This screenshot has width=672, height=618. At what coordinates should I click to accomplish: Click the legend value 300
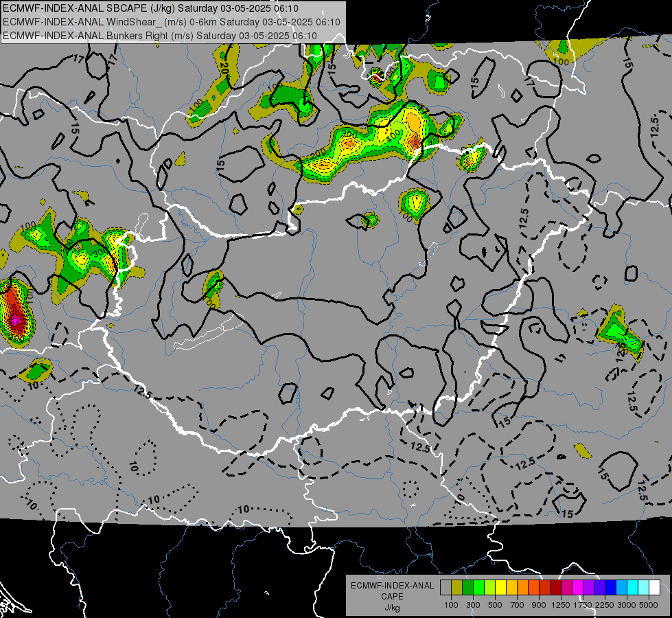(473, 605)
